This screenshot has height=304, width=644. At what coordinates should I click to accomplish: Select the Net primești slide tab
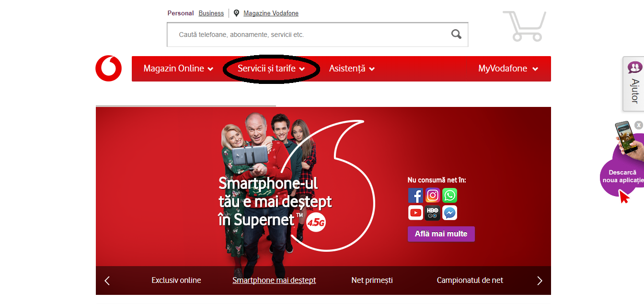tap(372, 280)
